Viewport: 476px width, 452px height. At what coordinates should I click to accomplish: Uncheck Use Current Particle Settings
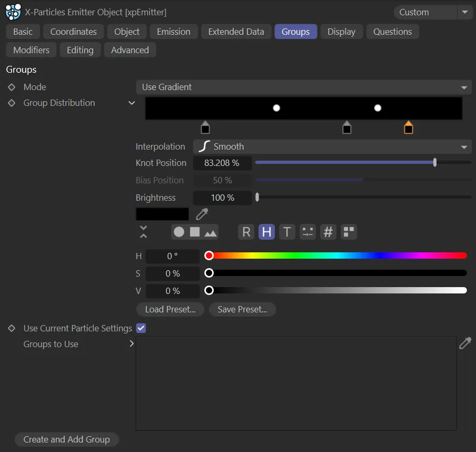(x=141, y=328)
